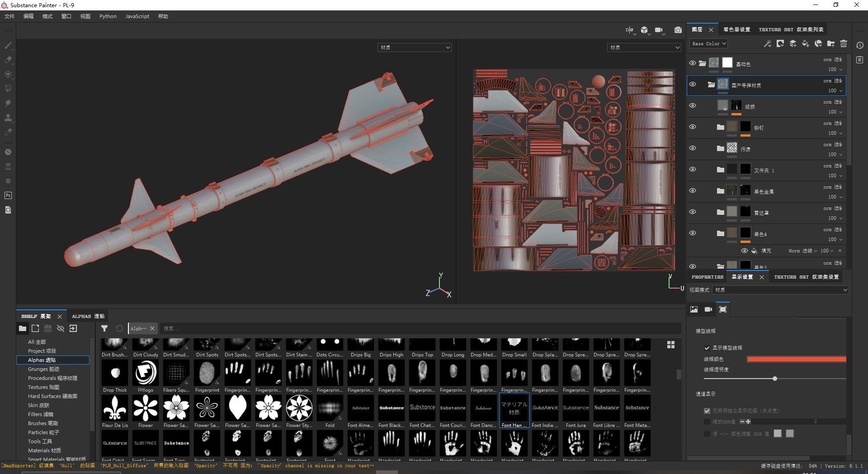Viewport: 868px width, 474px height.
Task: Adjust the 线框透明度 slider handle
Action: [x=775, y=379]
